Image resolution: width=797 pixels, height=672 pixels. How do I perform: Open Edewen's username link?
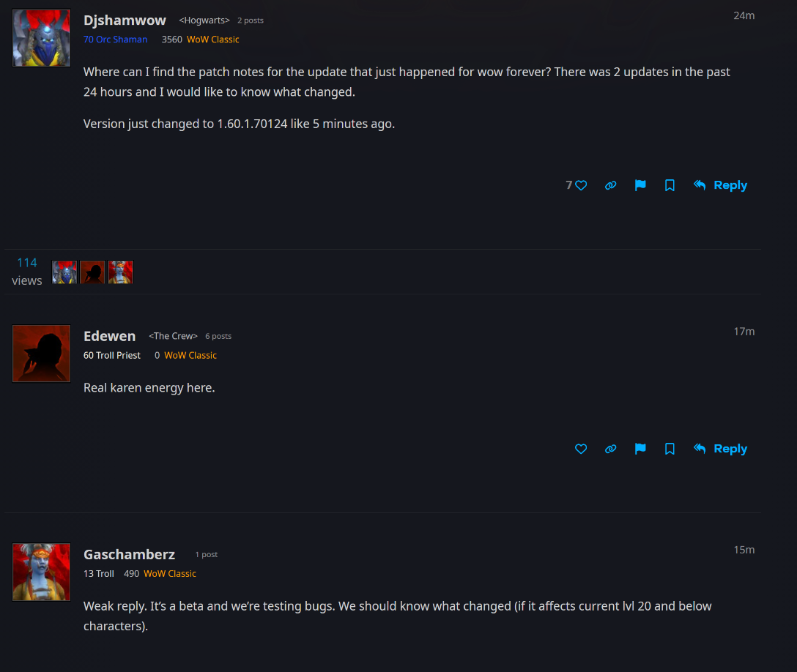coord(109,336)
